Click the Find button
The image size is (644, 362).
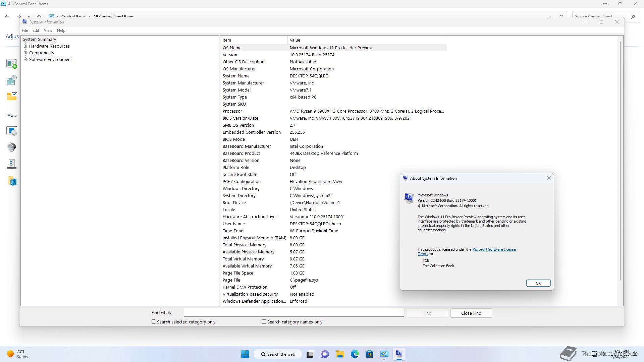[427, 313]
